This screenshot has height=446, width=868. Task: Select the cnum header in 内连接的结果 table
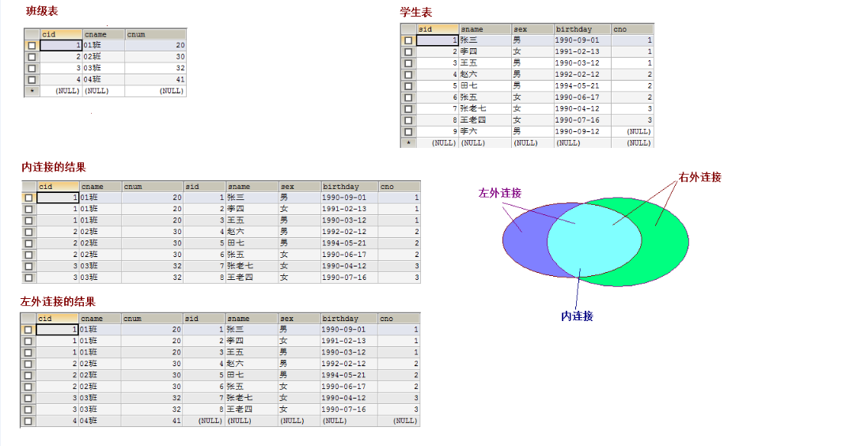[x=152, y=187]
